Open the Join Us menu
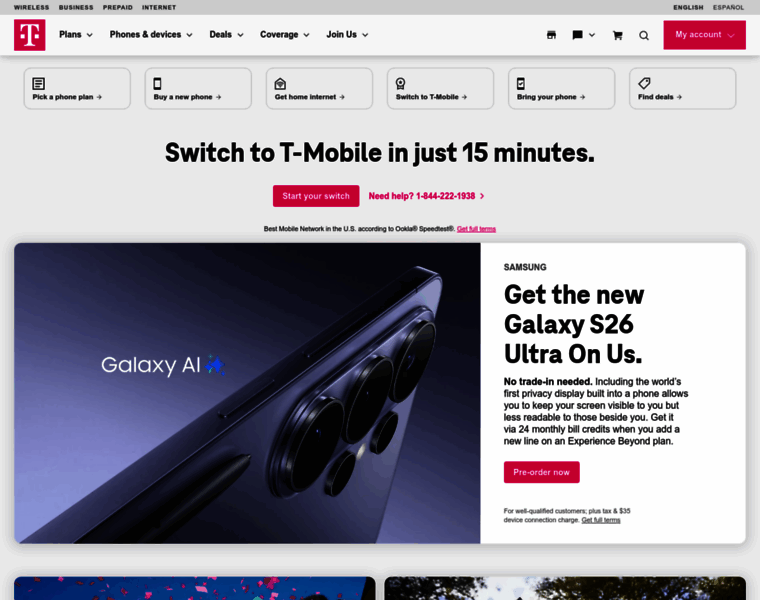Image resolution: width=760 pixels, height=600 pixels. click(x=347, y=34)
